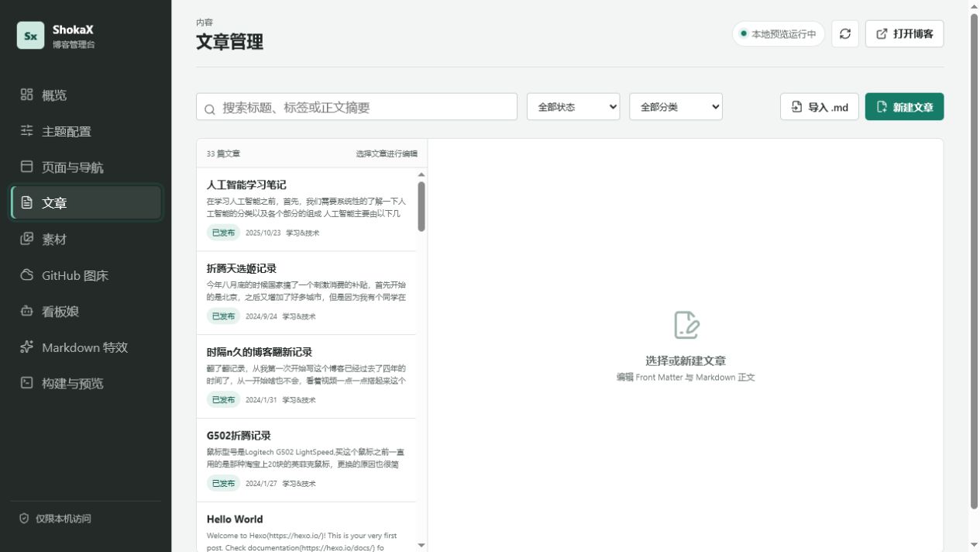The image size is (980, 552).
Task: Open article 时隔n久的博客翻新记录
Action: [x=306, y=377]
